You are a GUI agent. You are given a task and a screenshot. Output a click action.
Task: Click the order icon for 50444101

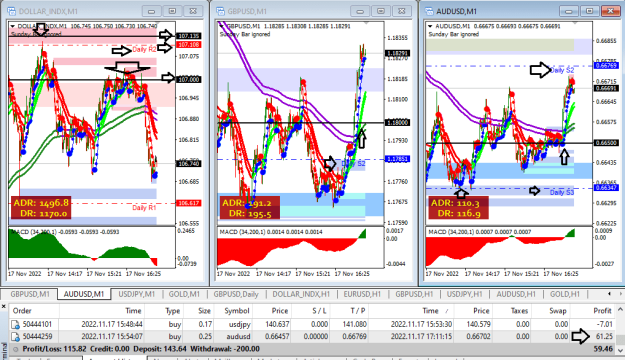(15, 324)
